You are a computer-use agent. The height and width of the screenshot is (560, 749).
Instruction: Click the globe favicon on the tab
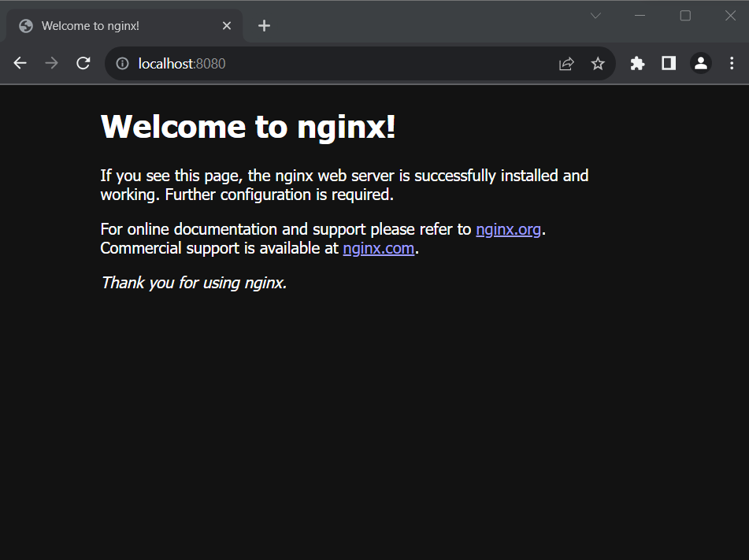26,26
